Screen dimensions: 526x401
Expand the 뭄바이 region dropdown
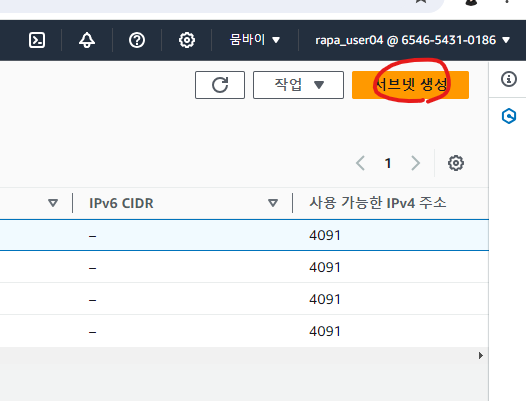tap(255, 40)
